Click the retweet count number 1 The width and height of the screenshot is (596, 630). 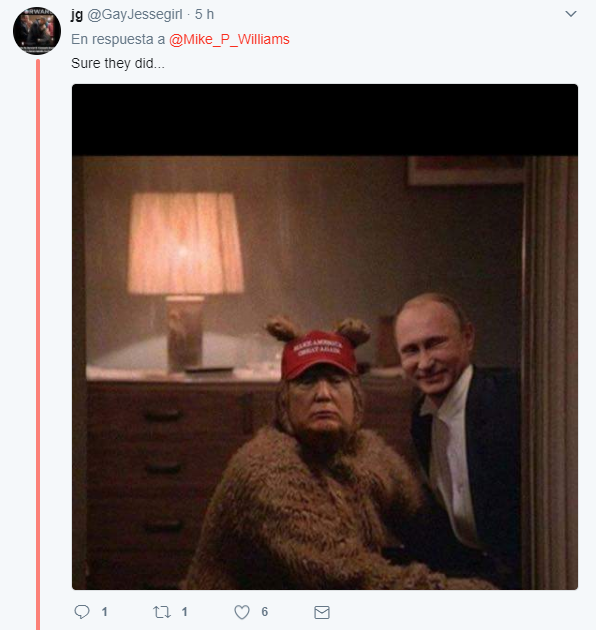[184, 612]
